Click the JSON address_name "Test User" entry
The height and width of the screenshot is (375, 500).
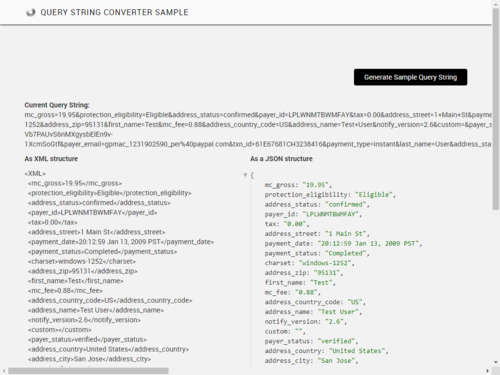[x=313, y=312]
